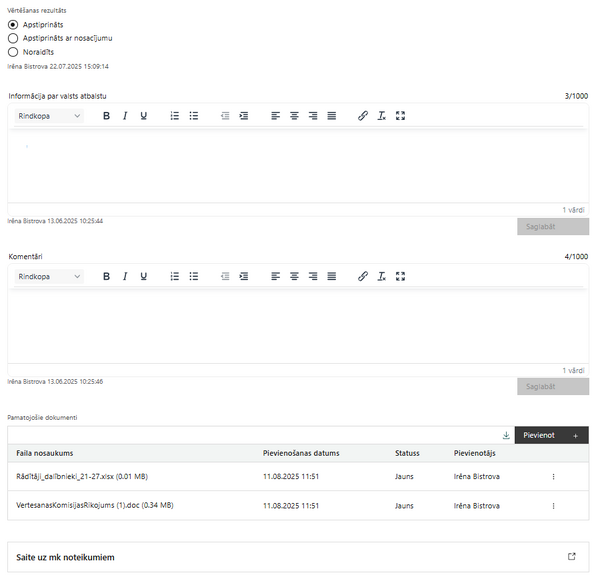The width and height of the screenshot is (600, 579).
Task: Choose the Noraidīts radio option
Action: click(13, 52)
